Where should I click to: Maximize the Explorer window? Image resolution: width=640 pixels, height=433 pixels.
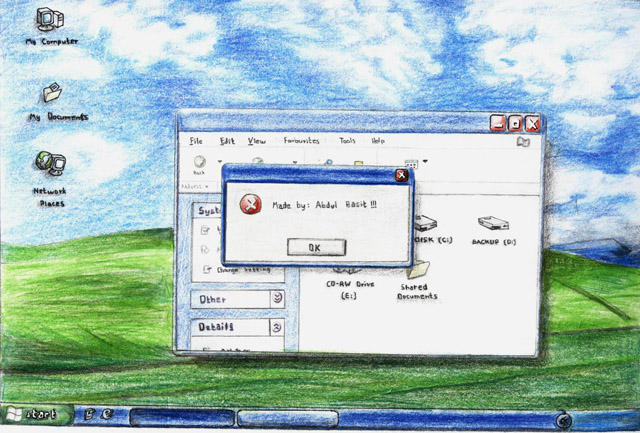point(515,123)
